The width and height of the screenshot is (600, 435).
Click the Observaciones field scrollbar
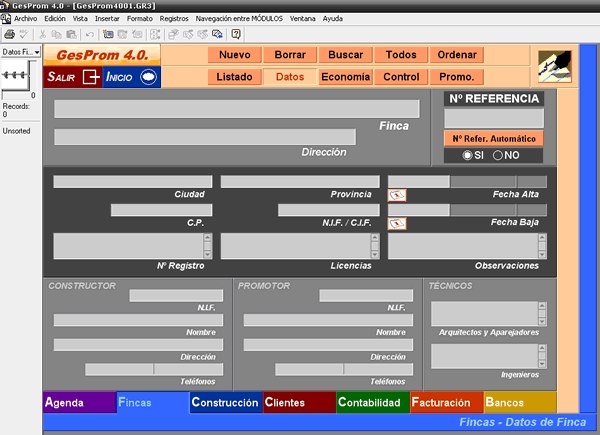(x=542, y=246)
